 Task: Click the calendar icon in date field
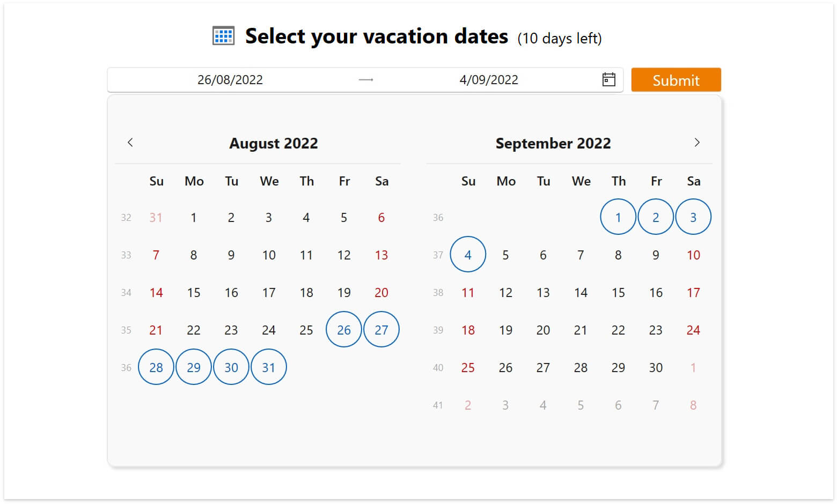608,80
